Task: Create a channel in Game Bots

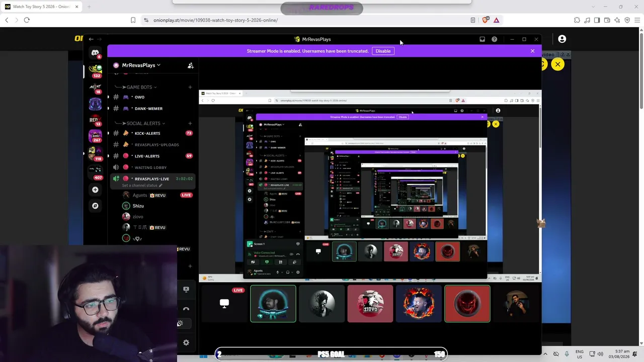Action: point(190,87)
